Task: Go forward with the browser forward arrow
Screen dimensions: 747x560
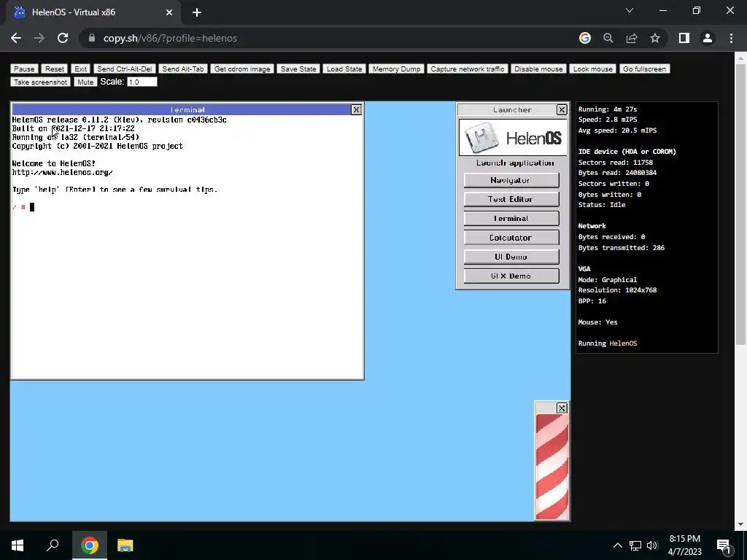Action: coord(39,38)
